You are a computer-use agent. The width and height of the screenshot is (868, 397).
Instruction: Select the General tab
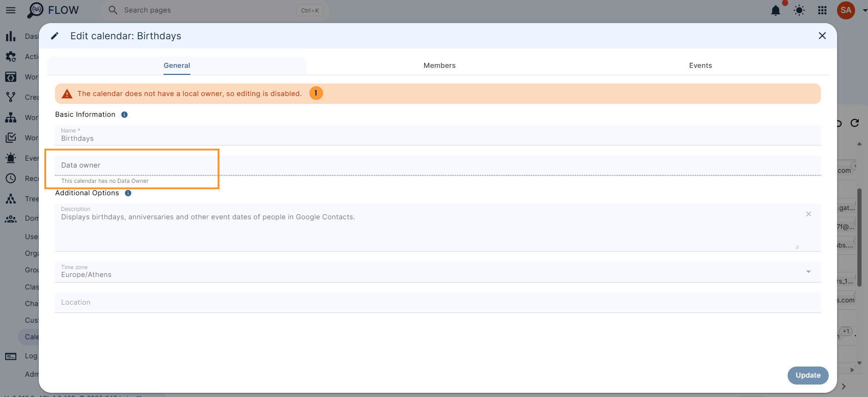pyautogui.click(x=177, y=66)
